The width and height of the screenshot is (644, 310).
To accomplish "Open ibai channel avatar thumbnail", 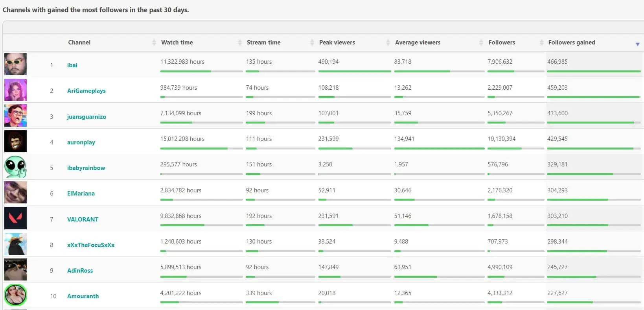I will click(15, 64).
